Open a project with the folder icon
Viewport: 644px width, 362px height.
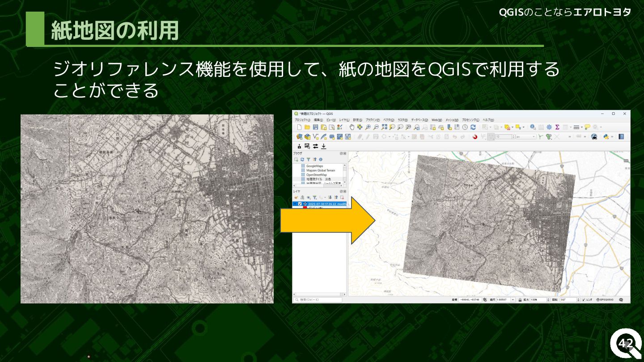click(x=307, y=127)
